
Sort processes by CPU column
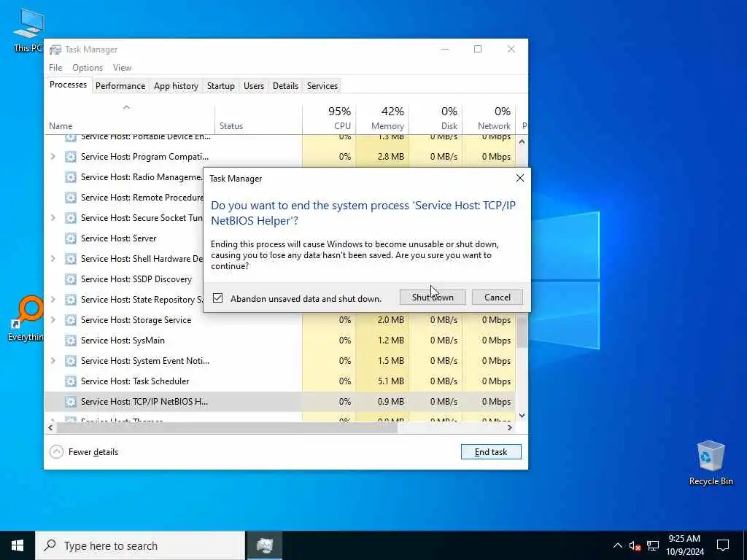tap(329, 118)
